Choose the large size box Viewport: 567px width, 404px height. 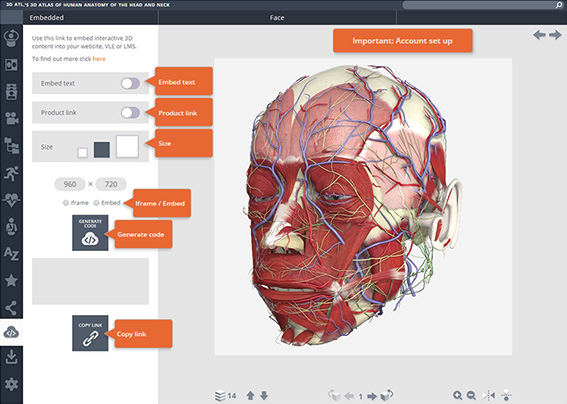tap(127, 146)
